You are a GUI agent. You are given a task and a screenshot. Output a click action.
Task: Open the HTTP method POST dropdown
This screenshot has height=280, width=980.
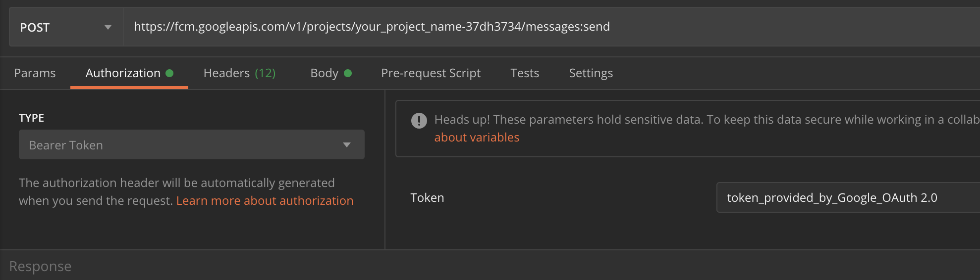(66, 27)
